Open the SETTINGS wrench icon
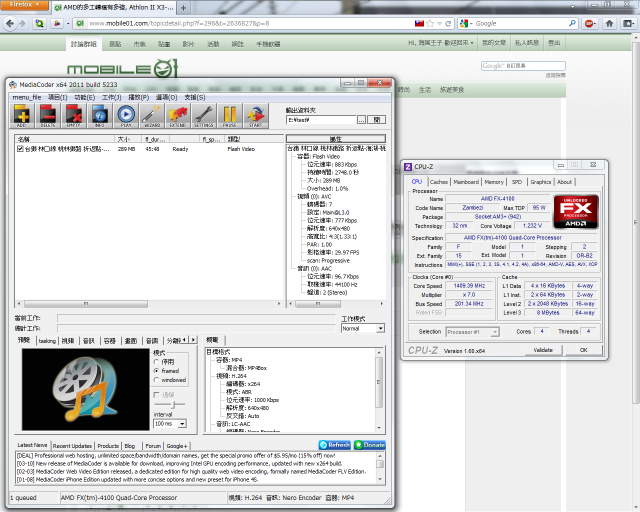This screenshot has height=512, width=640. (203, 116)
